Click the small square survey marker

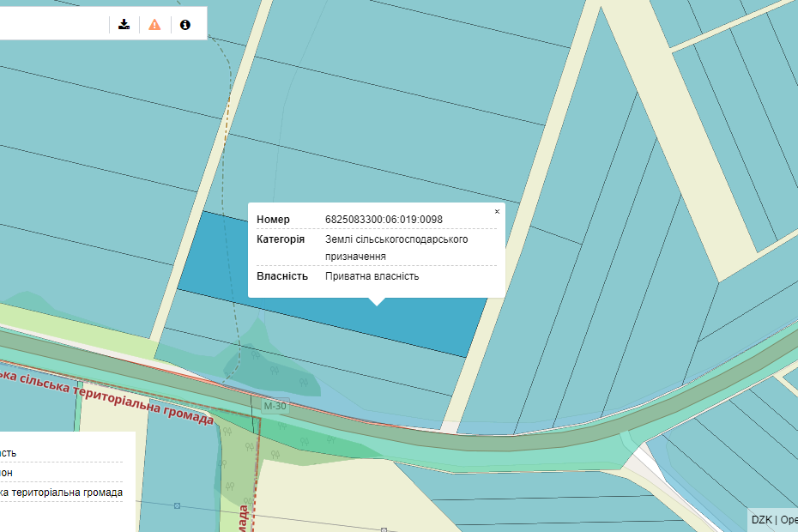tap(177, 506)
